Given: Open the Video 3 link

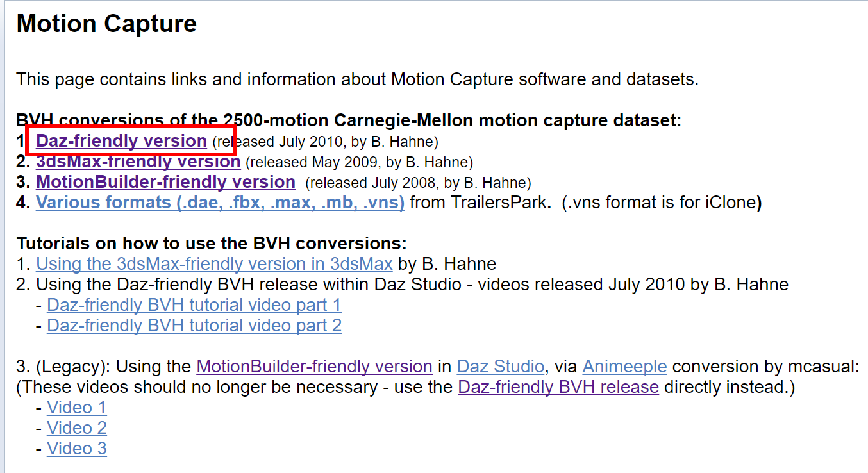Looking at the screenshot, I should [77, 449].
